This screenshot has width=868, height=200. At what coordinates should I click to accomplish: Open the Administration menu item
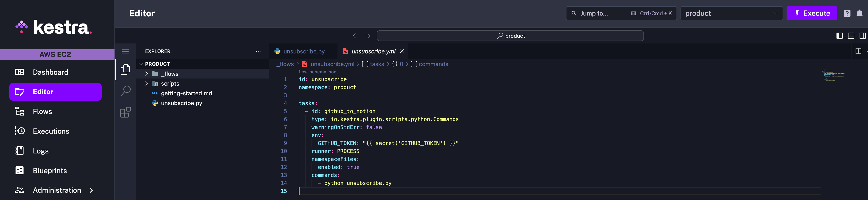[x=57, y=190]
